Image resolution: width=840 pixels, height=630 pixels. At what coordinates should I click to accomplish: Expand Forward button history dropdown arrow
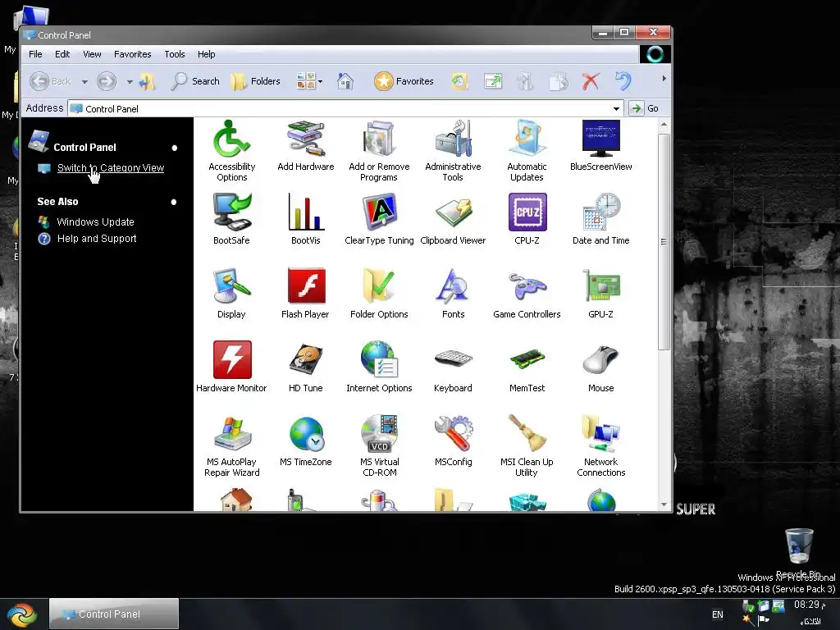(x=129, y=82)
